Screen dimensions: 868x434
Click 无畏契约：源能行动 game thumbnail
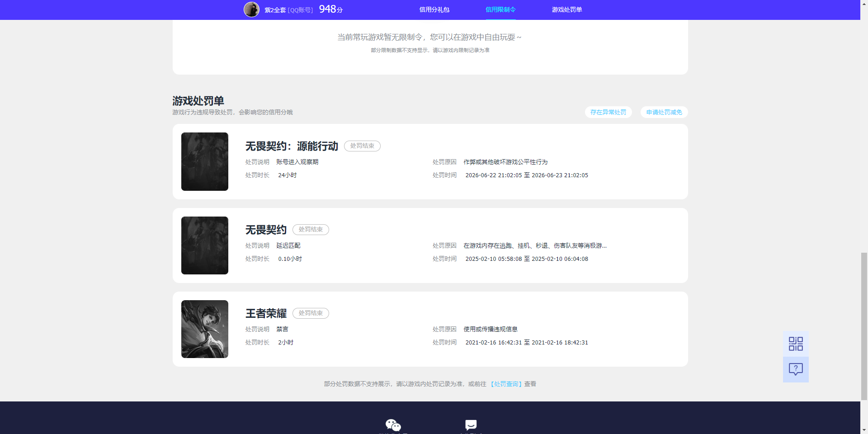click(205, 161)
